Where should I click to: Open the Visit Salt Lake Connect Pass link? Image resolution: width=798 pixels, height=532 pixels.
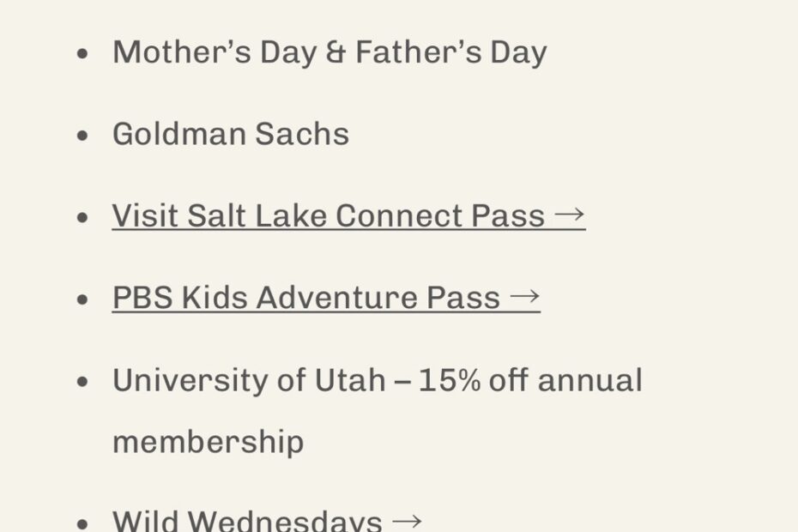tap(329, 215)
